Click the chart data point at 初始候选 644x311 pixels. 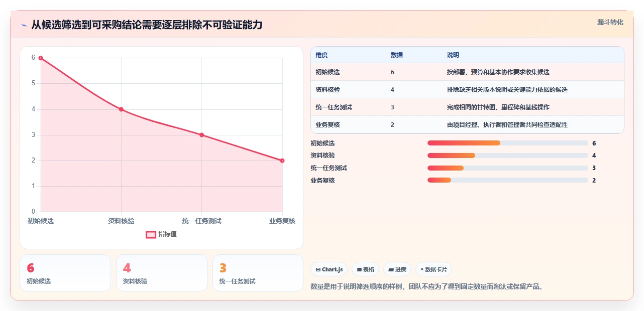point(41,58)
